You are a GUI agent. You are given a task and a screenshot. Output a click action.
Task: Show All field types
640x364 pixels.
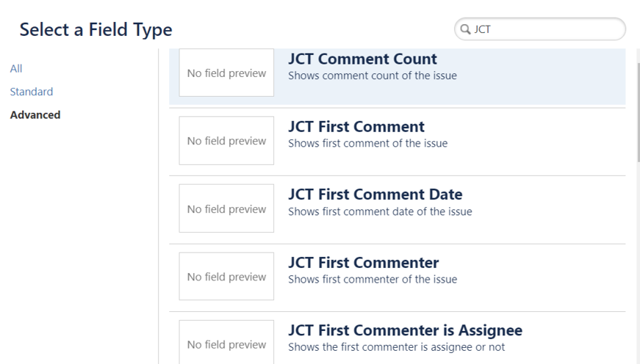[16, 68]
